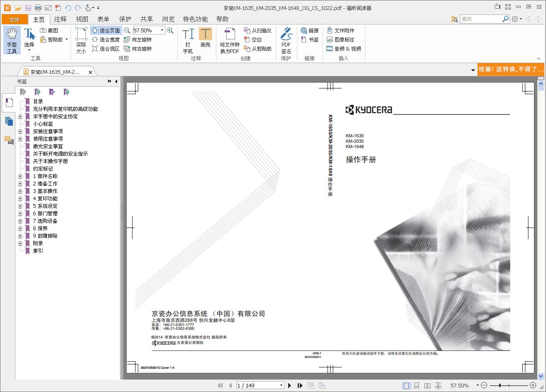Switch to continuous facing view mode
546x392 pixels.
[x=438, y=385]
